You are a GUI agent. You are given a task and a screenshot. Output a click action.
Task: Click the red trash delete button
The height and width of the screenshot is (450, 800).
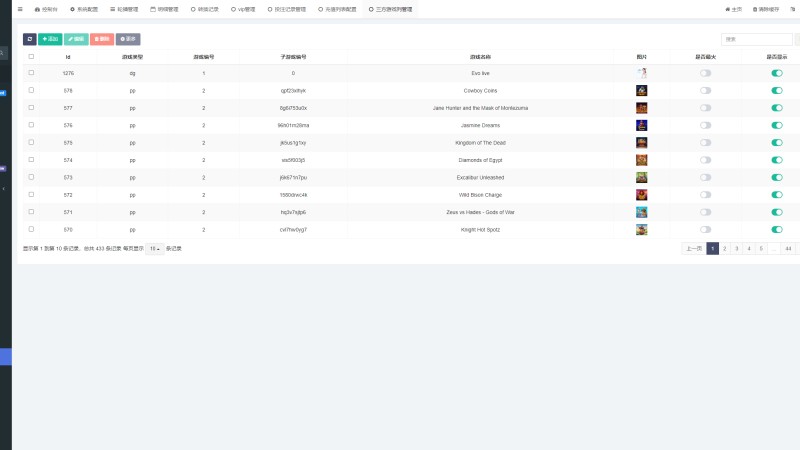(102, 39)
